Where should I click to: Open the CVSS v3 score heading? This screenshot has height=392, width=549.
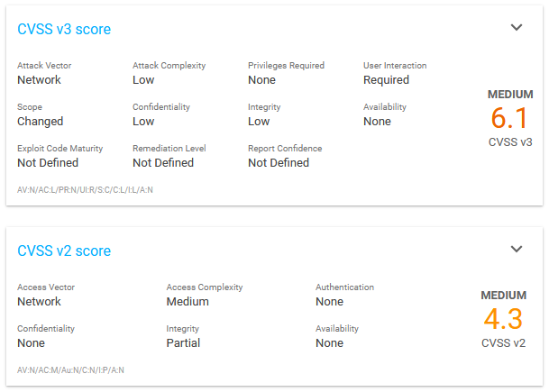tap(64, 29)
